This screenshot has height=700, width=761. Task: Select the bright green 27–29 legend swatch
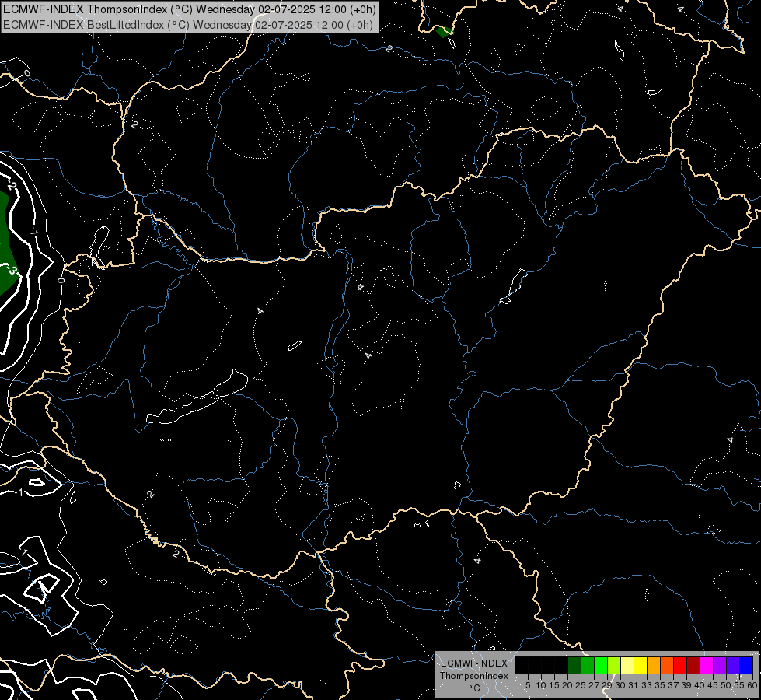tap(601, 666)
